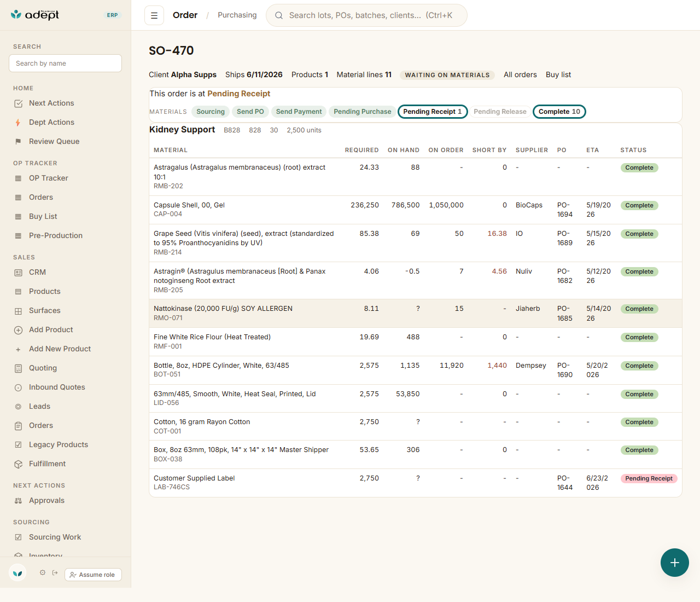This screenshot has width=700, height=602.
Task: Select the Pending Receipt 1 filter
Action: coord(433,112)
